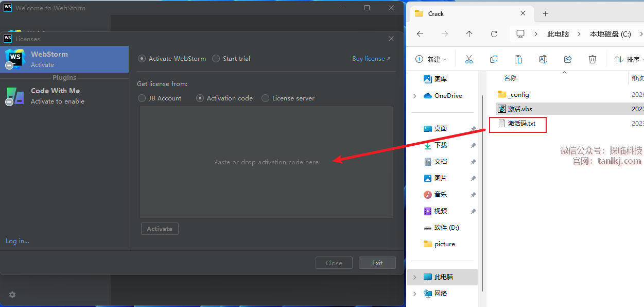
Task: Open the settings gear in WebStorm welcome window
Action: coord(12,295)
